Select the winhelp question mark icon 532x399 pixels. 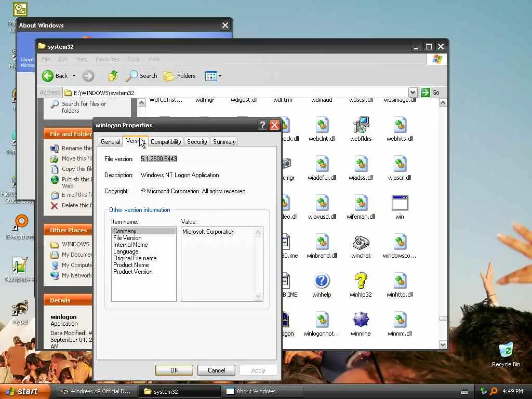point(322,281)
